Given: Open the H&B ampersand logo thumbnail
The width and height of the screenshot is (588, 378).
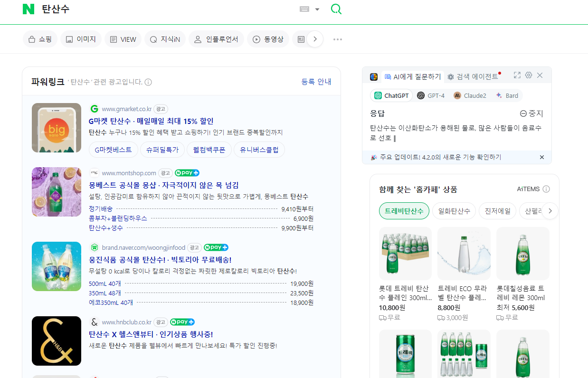Looking at the screenshot, I should click(57, 341).
